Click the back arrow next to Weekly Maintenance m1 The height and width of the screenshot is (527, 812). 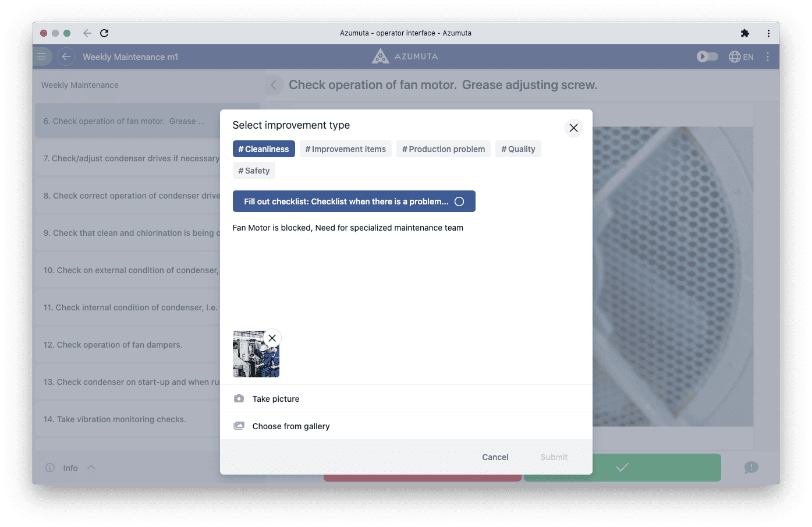66,56
